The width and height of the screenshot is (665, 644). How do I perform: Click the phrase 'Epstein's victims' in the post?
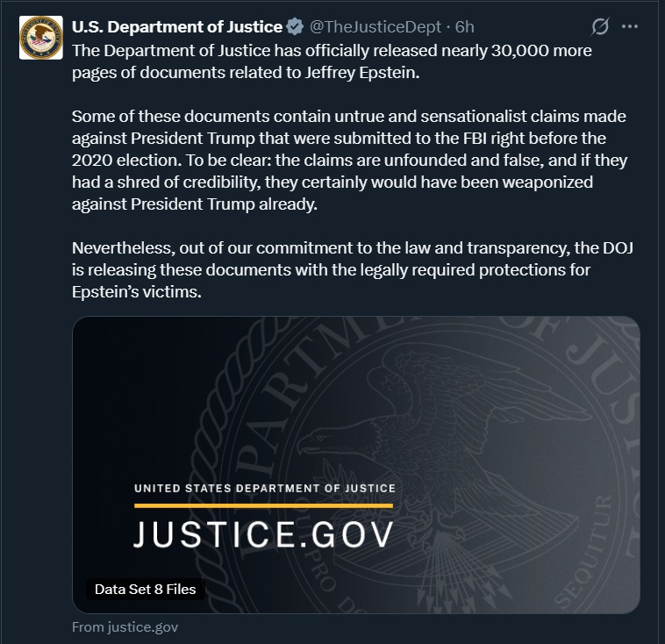137,292
